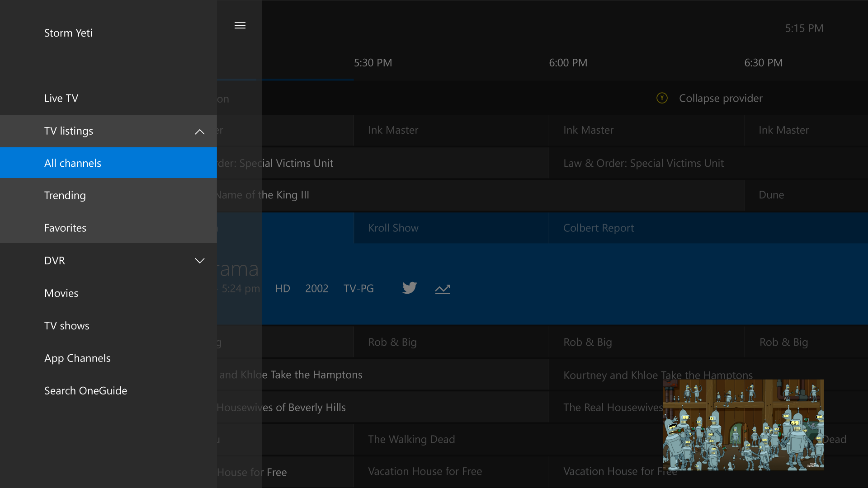Image resolution: width=868 pixels, height=488 pixels.
Task: Expand the DVR section chevron
Action: (199, 261)
